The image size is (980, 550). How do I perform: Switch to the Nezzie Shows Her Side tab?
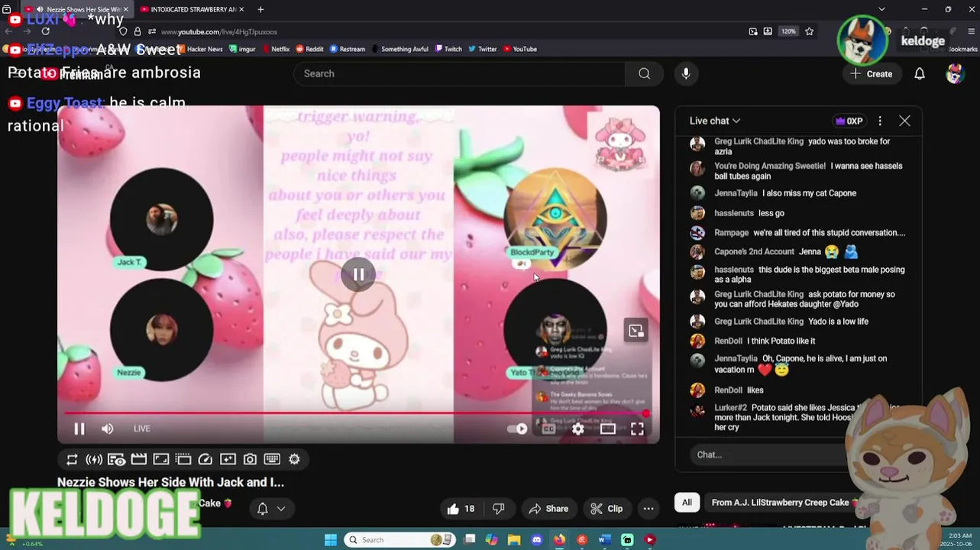click(76, 9)
